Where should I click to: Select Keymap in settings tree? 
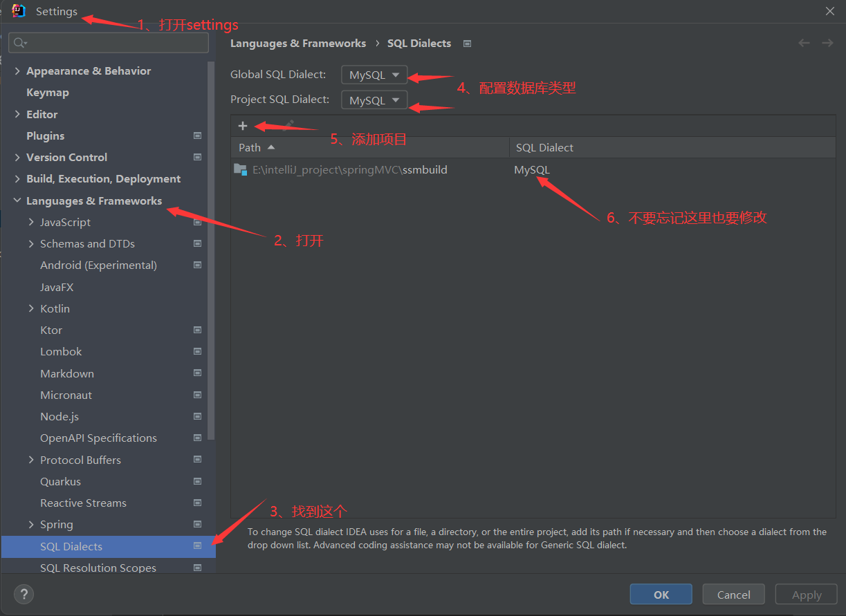tap(48, 93)
